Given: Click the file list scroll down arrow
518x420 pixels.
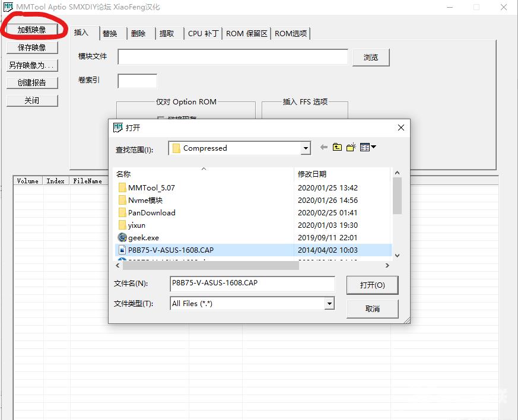Looking at the screenshot, I should point(398,255).
